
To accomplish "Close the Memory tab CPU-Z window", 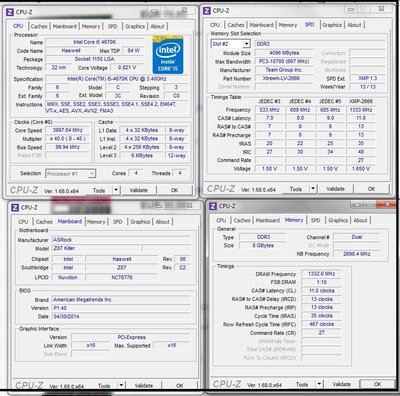I will [x=387, y=204].
